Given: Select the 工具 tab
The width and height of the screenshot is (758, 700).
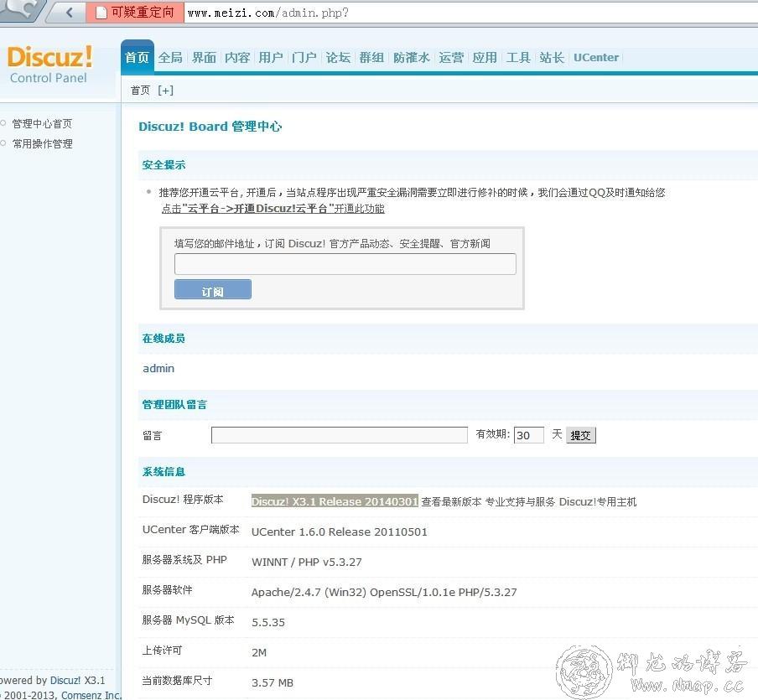Looking at the screenshot, I should [x=518, y=58].
